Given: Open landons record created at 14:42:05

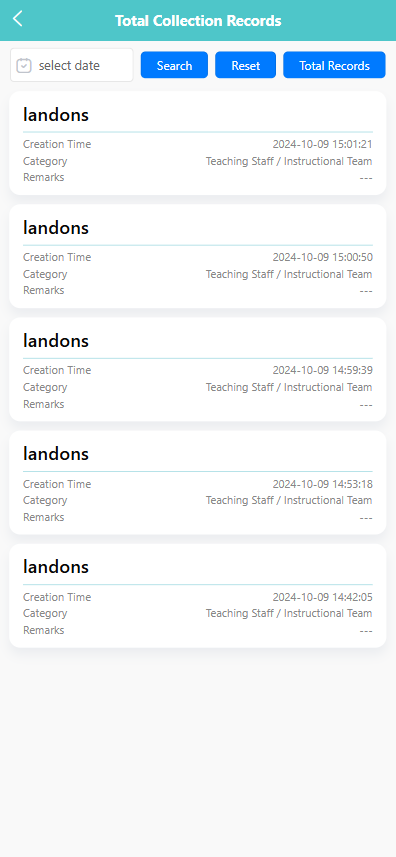Looking at the screenshot, I should click(198, 596).
